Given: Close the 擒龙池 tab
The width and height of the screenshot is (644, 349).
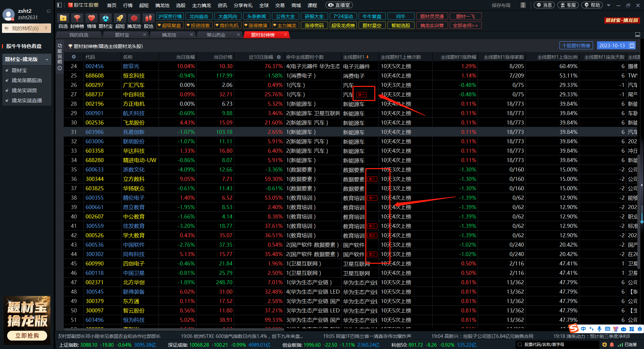Looking at the screenshot, I should pos(192,35).
